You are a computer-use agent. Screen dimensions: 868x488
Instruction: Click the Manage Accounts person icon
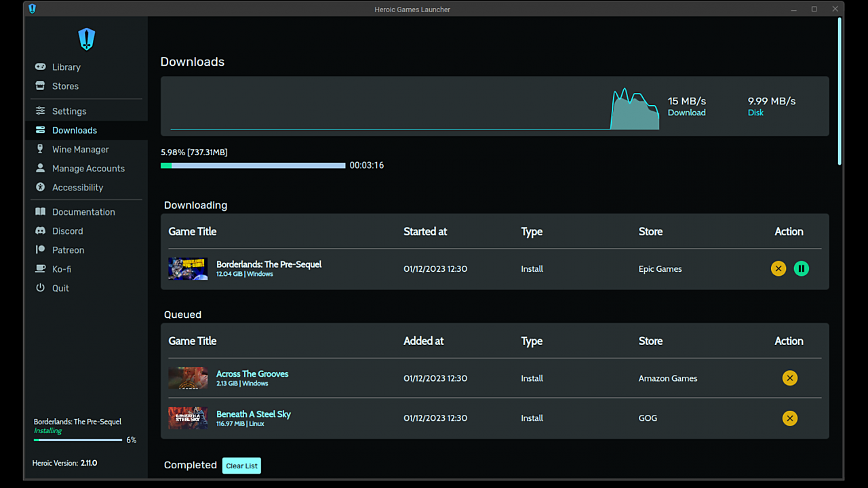tap(40, 167)
